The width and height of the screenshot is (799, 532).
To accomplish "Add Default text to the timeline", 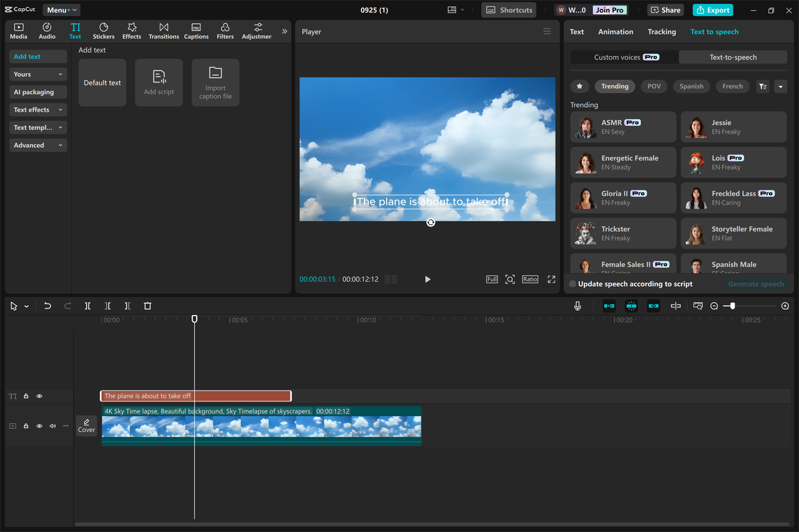I will (x=102, y=82).
